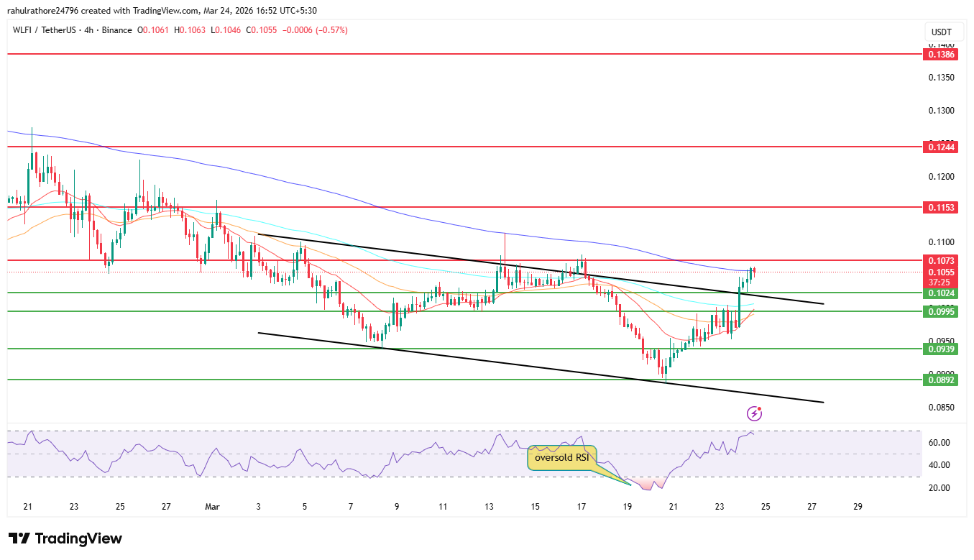Click the green 0.1024 support level label
The image size is (974, 560).
point(940,293)
